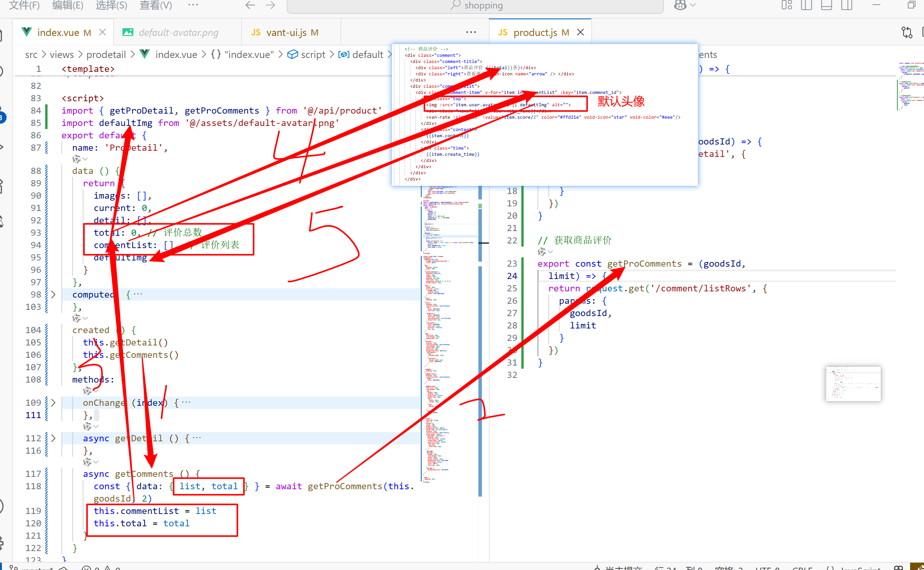Expand the folded getDetail method
The width and height of the screenshot is (924, 570).
click(53, 438)
